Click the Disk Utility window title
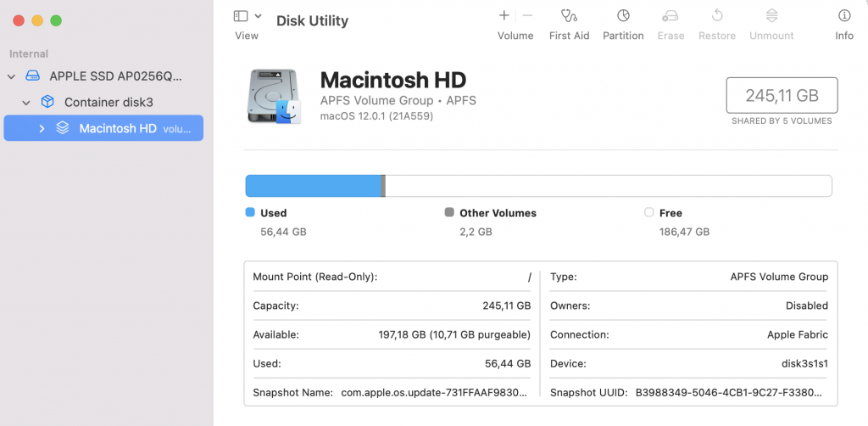This screenshot has height=426, width=868. pyautogui.click(x=312, y=21)
